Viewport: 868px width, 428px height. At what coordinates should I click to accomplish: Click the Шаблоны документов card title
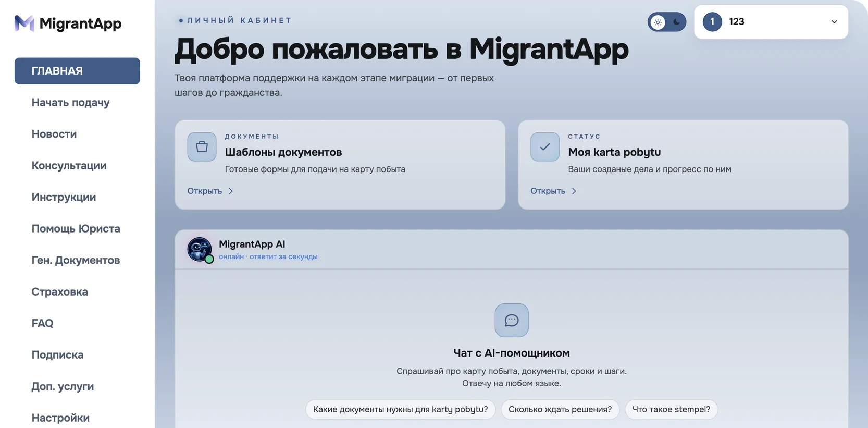pyautogui.click(x=283, y=152)
